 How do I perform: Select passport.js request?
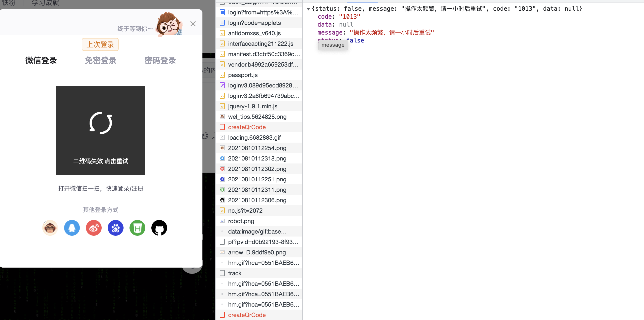[259, 75]
